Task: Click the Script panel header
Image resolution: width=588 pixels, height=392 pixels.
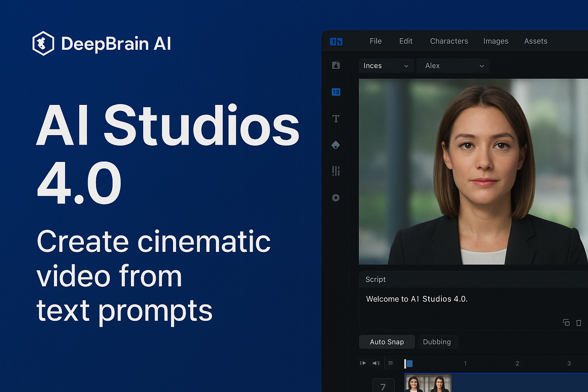Action: 473,279
